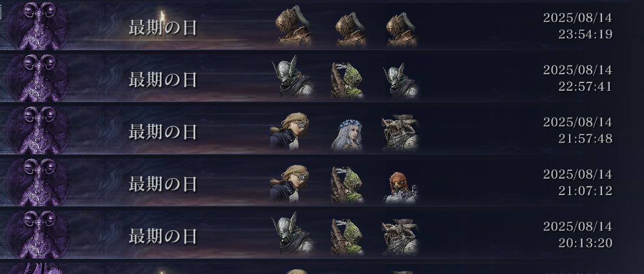The width and height of the screenshot is (644, 274).
Task: Click the blonde masked character in the 21:07:12 row
Action: click(290, 183)
